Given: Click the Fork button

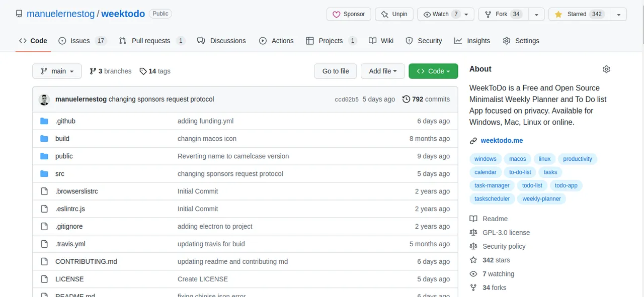Looking at the screenshot, I should tap(504, 14).
